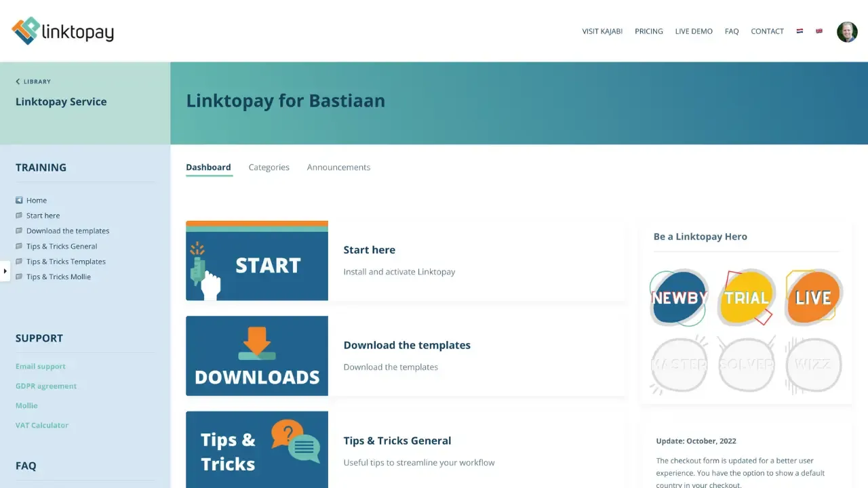Open the GDPR agreement link
This screenshot has width=868, height=488.
pos(46,386)
